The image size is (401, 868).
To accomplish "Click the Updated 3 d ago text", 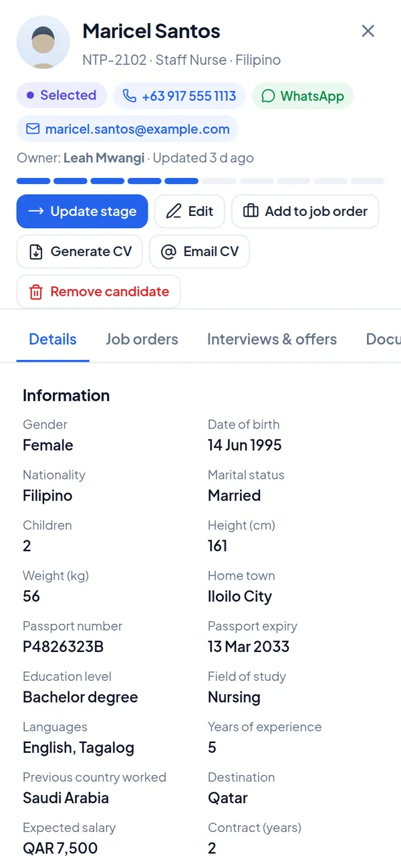I will pos(203,158).
